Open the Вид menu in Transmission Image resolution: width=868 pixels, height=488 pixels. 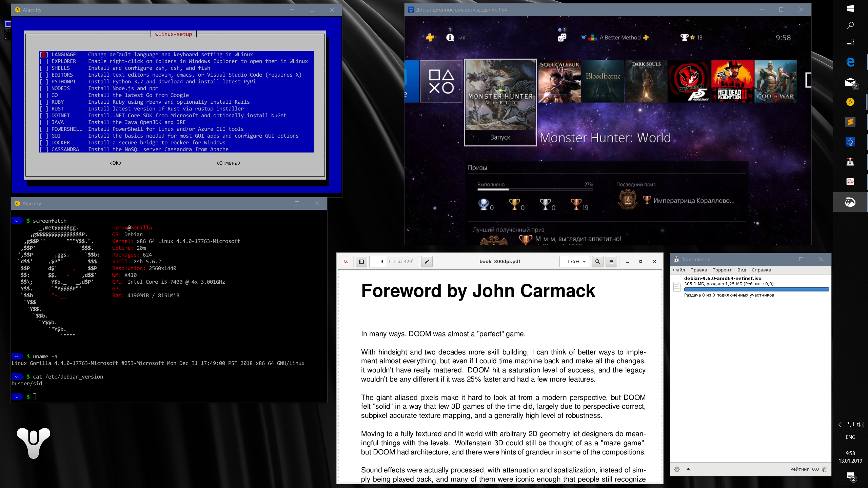(742, 270)
